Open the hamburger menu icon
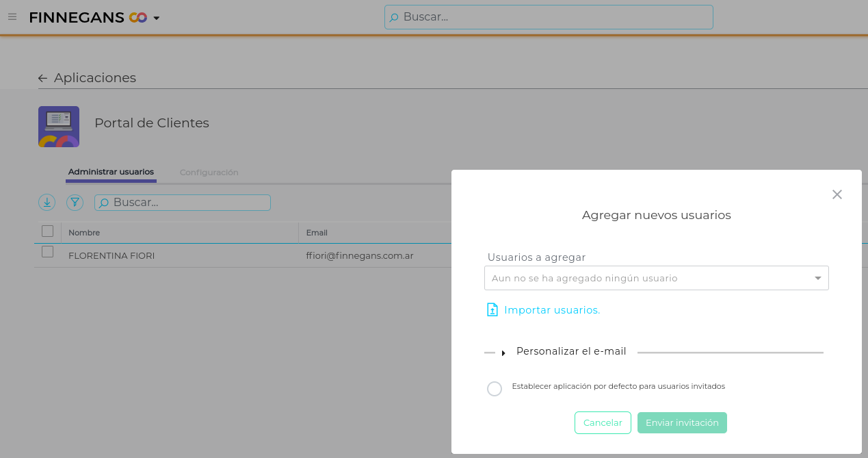 point(12,17)
